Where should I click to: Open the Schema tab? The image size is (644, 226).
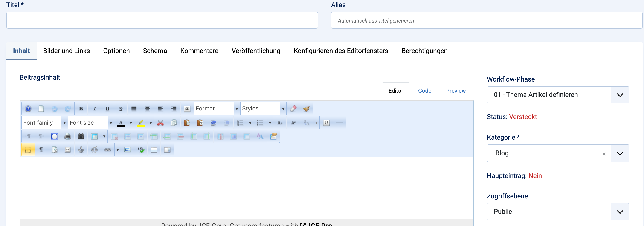tap(155, 51)
